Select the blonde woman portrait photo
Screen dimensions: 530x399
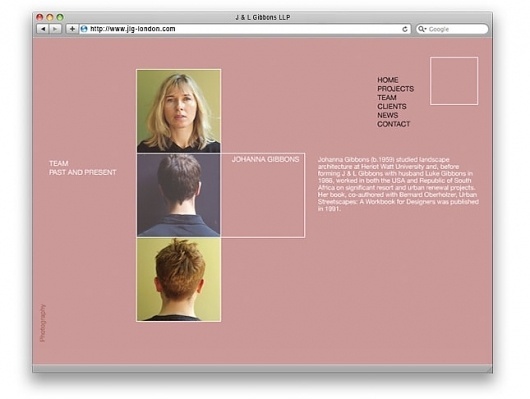[178, 111]
